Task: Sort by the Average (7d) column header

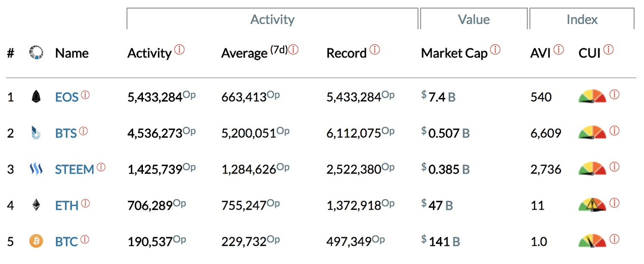Action: coord(254,53)
